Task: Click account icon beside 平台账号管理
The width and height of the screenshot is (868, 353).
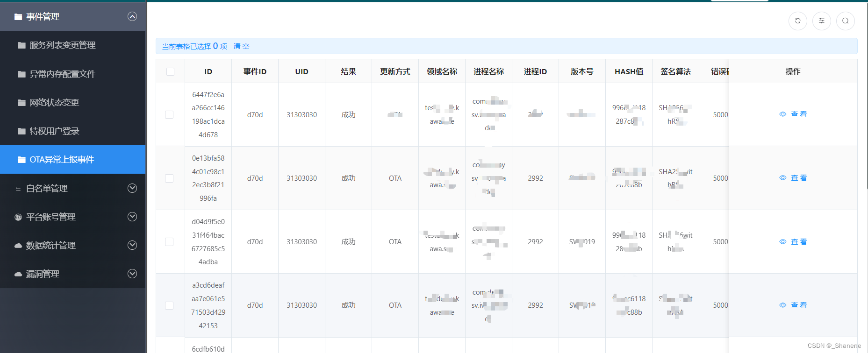Action: 18,217
